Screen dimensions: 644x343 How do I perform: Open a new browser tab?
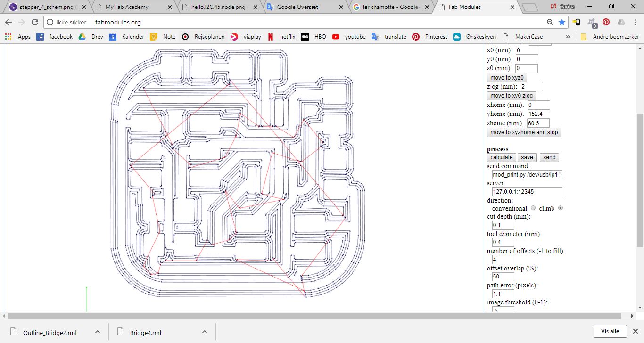530,7
